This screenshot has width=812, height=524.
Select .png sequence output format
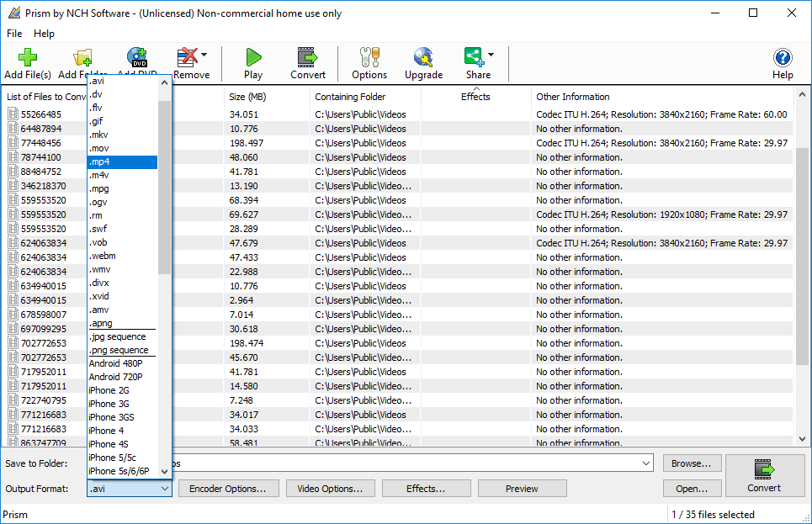(x=122, y=350)
